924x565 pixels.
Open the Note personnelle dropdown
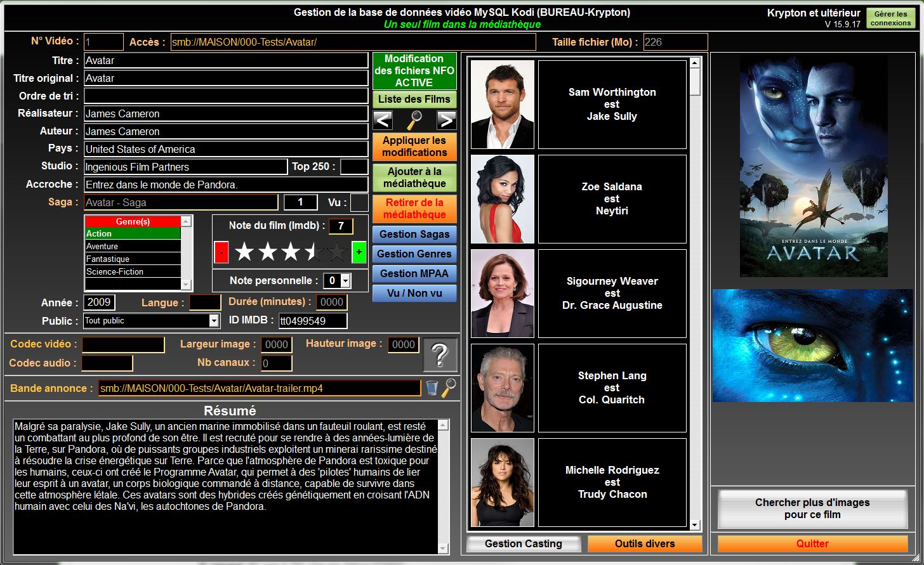tap(345, 280)
